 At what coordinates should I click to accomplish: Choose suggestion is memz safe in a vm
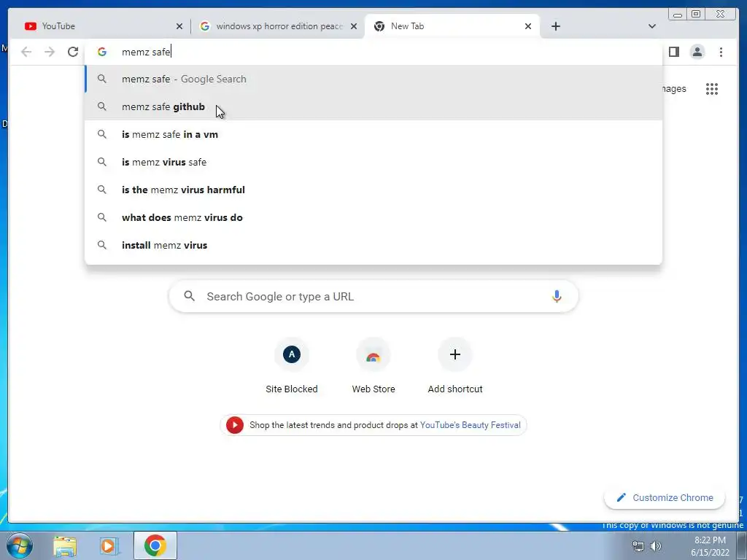(373, 134)
